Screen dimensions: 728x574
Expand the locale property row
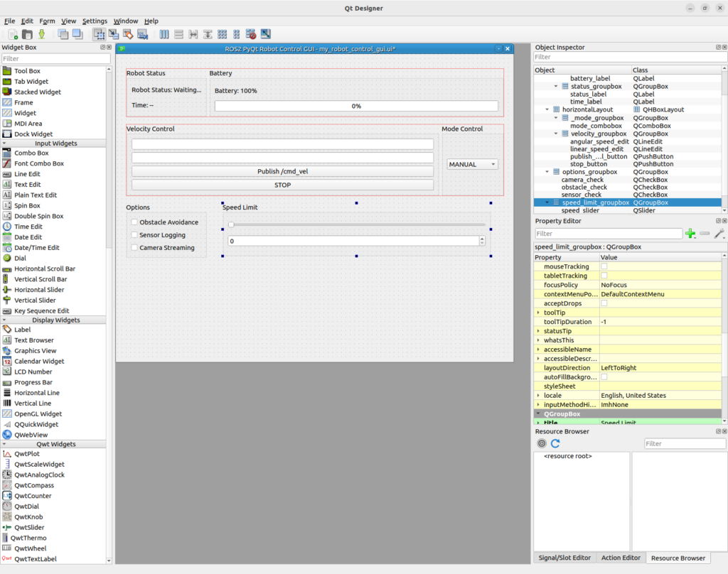click(x=539, y=396)
